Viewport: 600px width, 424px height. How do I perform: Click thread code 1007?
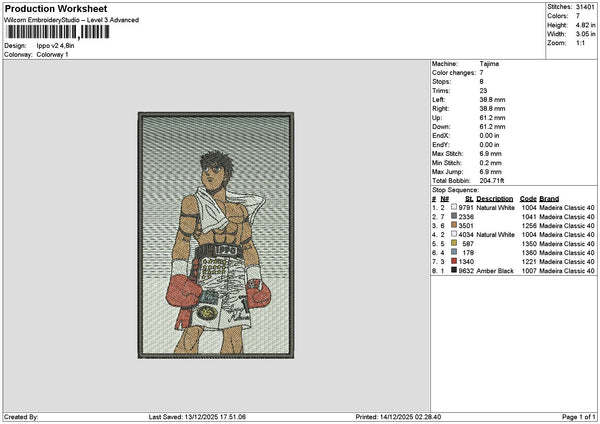click(529, 271)
